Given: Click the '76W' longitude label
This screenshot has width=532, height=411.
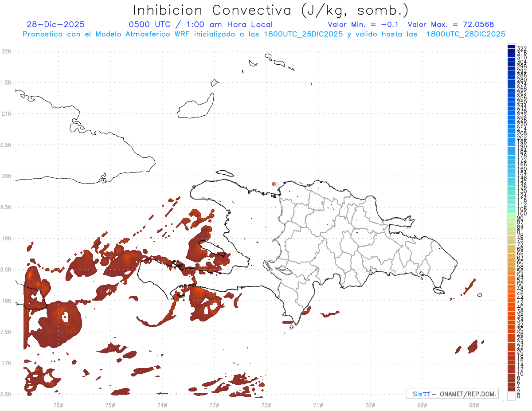Looking at the screenshot, I should click(58, 404).
